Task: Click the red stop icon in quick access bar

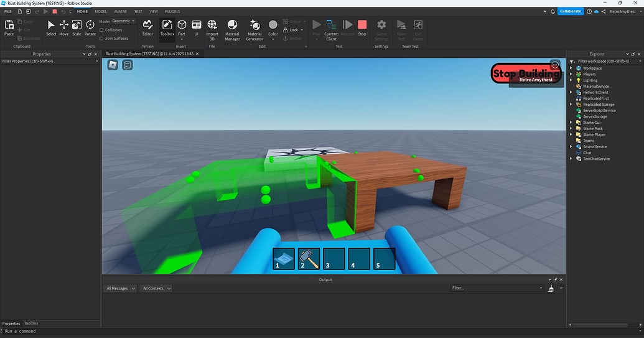Action: [55, 11]
